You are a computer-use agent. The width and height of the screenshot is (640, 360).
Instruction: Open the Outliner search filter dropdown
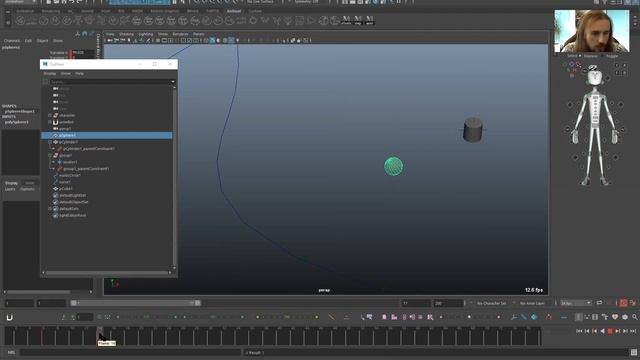173,82
